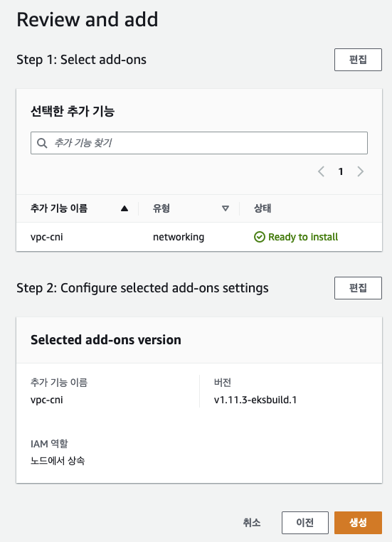Click the 취소 cancel link

(252, 523)
